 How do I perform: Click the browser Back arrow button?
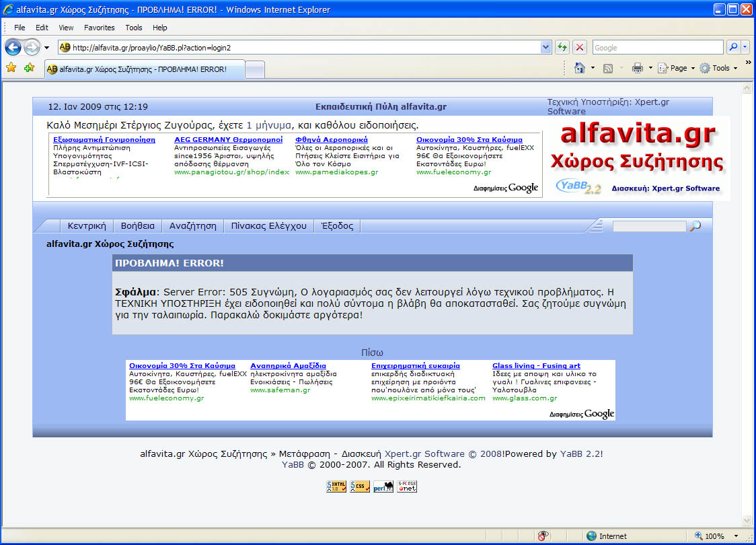[13, 48]
